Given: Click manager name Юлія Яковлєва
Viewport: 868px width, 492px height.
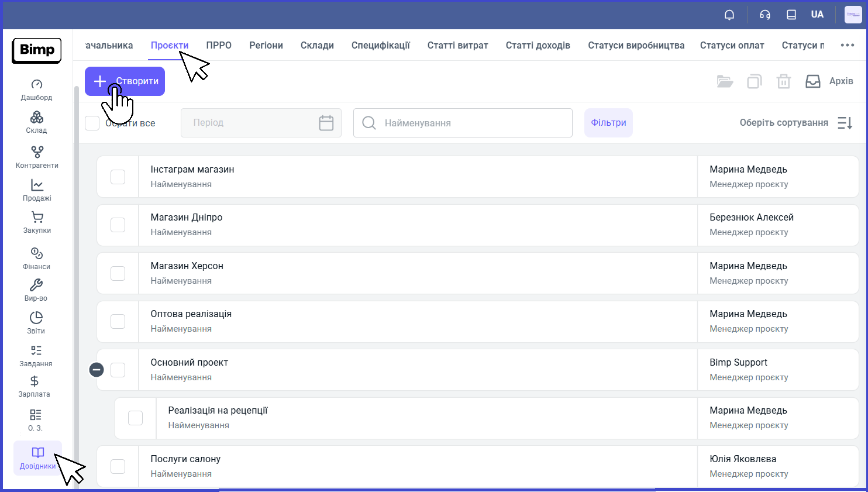Looking at the screenshot, I should coord(743,459).
